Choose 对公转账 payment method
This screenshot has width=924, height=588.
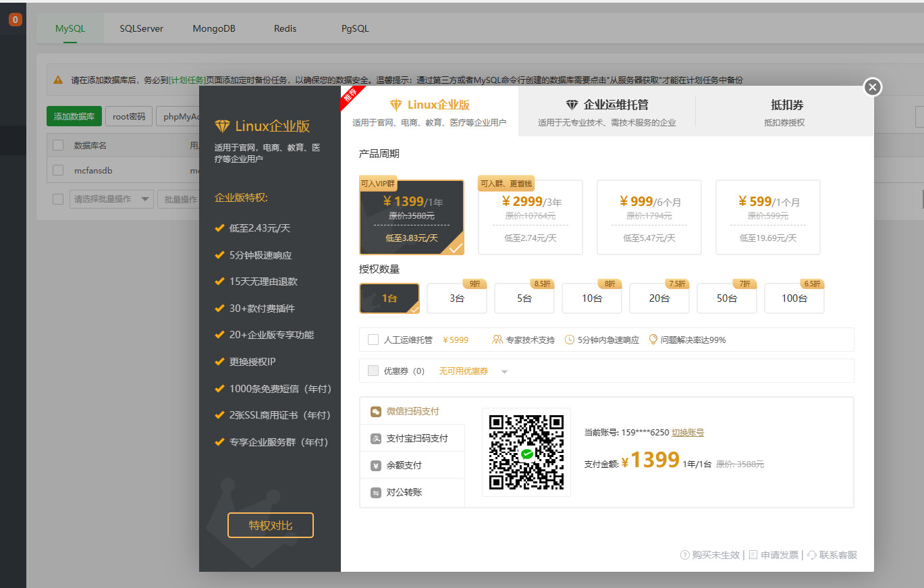412,492
